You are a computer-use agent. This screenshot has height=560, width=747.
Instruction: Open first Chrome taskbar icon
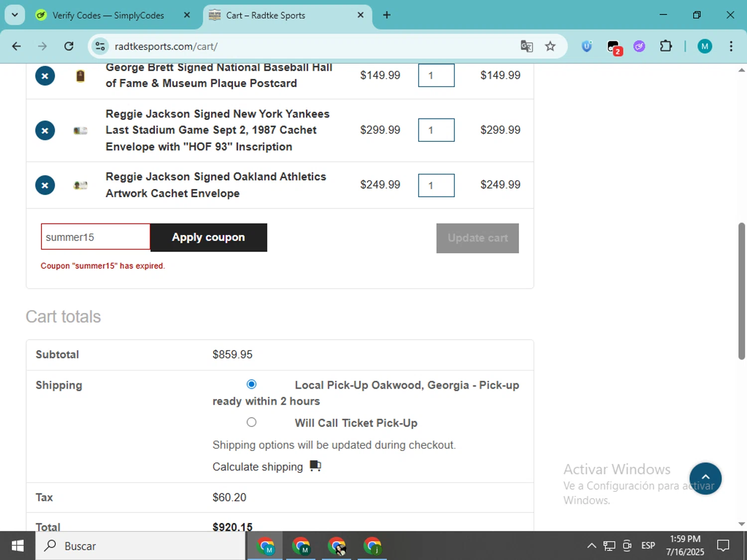[x=265, y=546]
